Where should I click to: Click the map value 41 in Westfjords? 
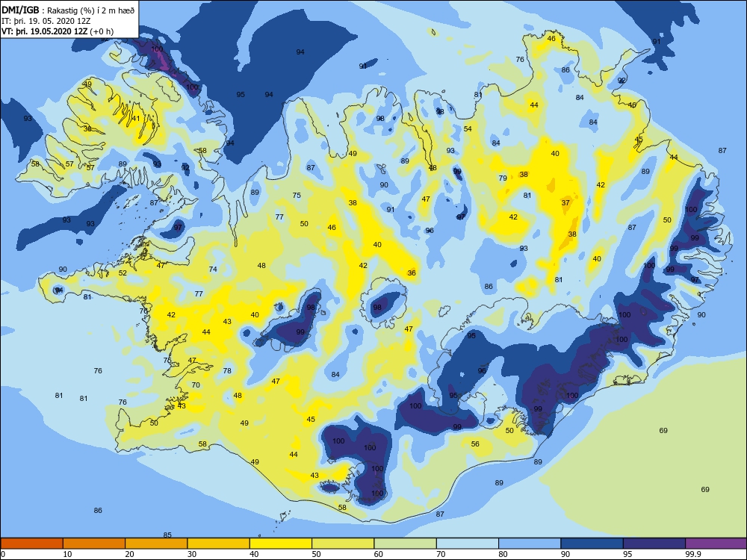coord(136,118)
